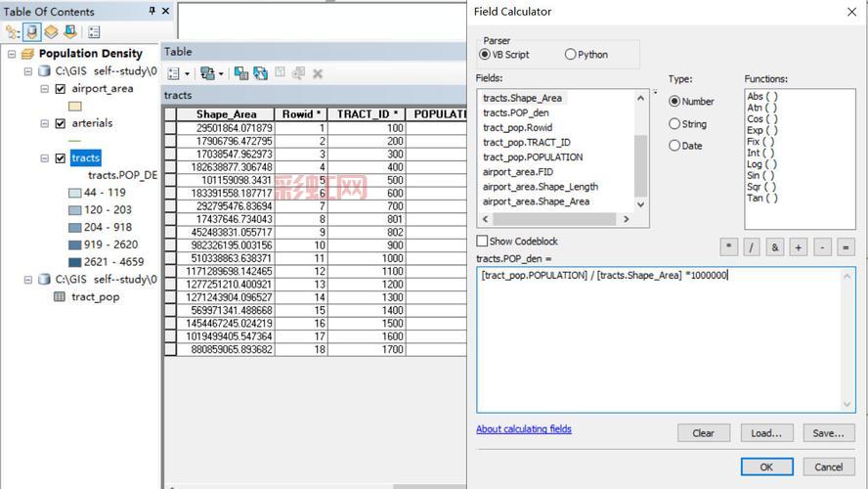Click the OK button
868x489 pixels.
click(766, 467)
